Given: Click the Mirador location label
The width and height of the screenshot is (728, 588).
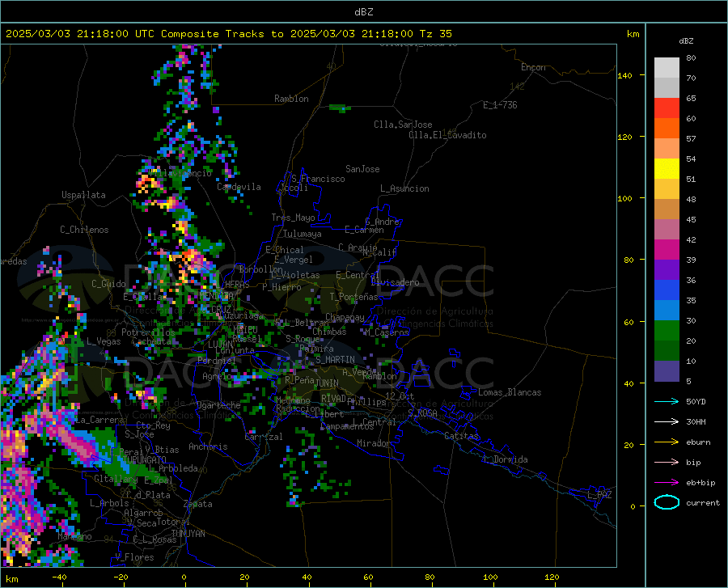Looking at the screenshot, I should click(373, 443).
